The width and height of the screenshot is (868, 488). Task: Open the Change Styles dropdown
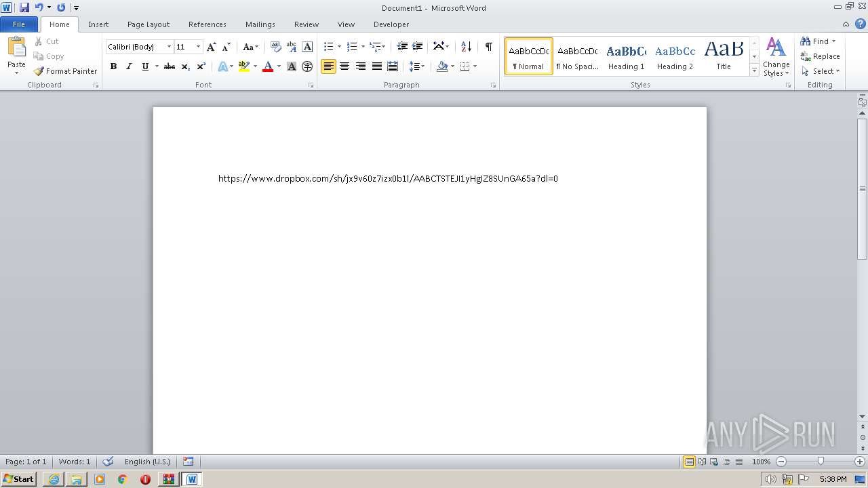click(x=776, y=58)
